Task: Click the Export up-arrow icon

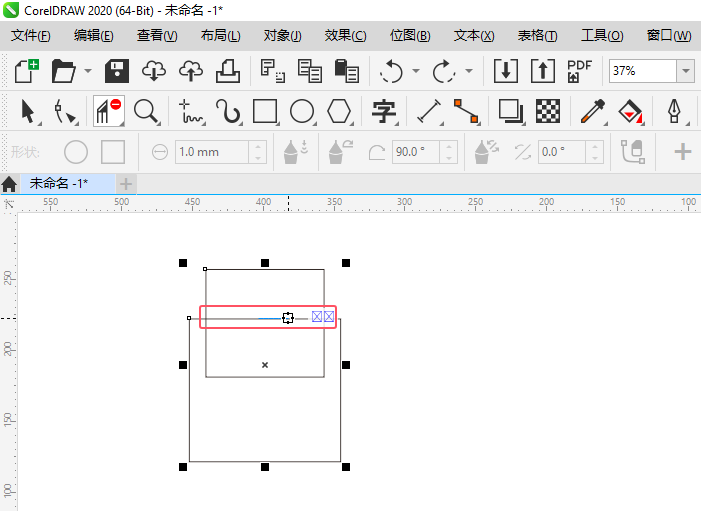Action: (543, 71)
